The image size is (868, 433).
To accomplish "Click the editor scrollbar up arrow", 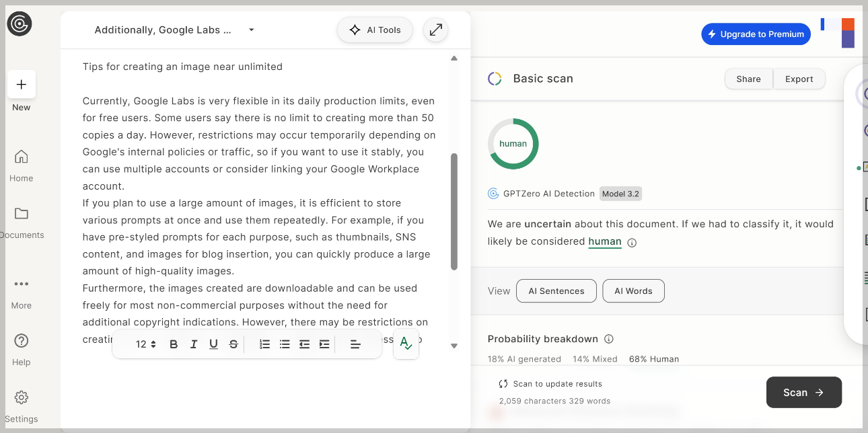I will (454, 58).
